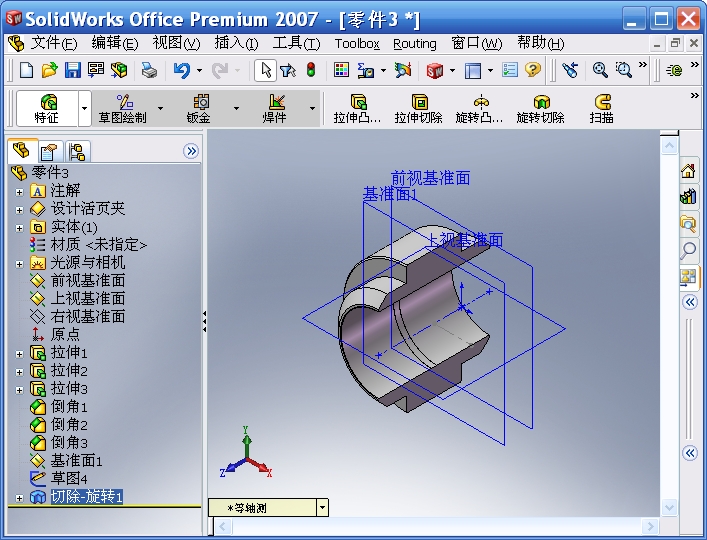This screenshot has height=540, width=707.
Task: Open the *等轴测 view orientation dropdown
Action: tap(322, 508)
